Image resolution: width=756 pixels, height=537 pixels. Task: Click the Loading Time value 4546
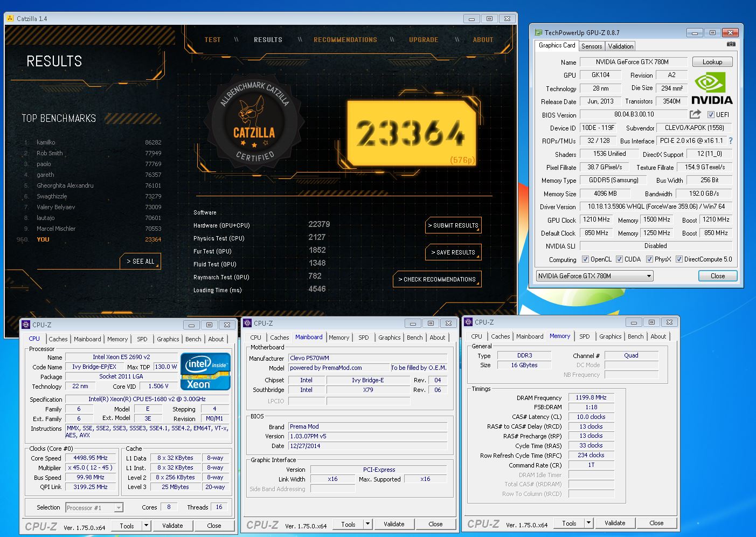point(317,289)
